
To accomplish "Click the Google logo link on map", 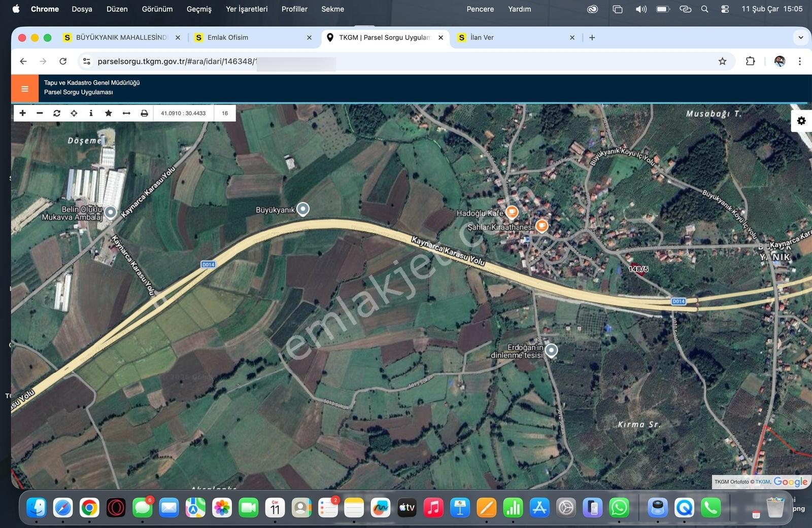I will 791,482.
